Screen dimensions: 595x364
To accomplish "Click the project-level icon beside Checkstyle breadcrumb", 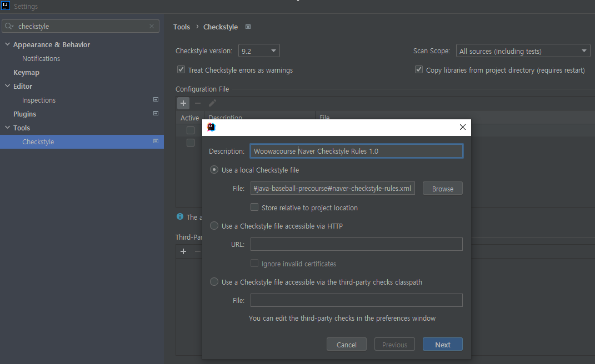I will tap(248, 27).
